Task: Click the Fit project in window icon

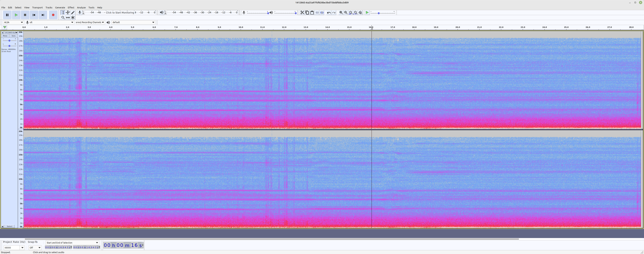Action: 355,12
